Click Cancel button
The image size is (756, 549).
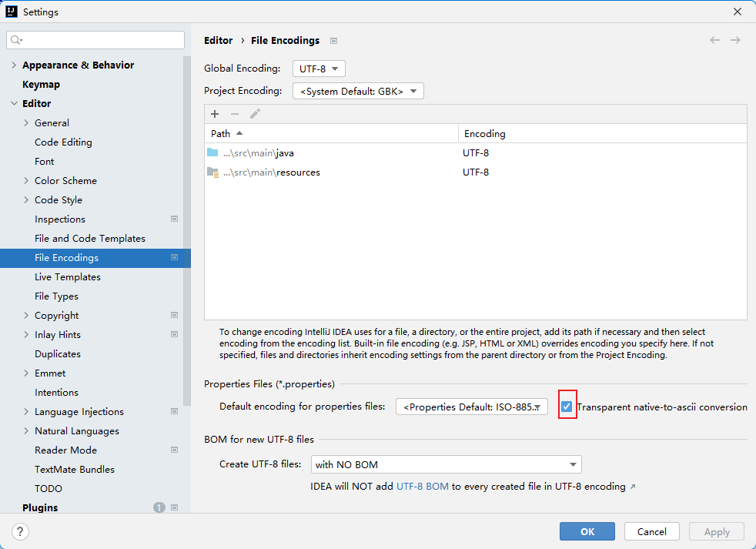pos(651,531)
